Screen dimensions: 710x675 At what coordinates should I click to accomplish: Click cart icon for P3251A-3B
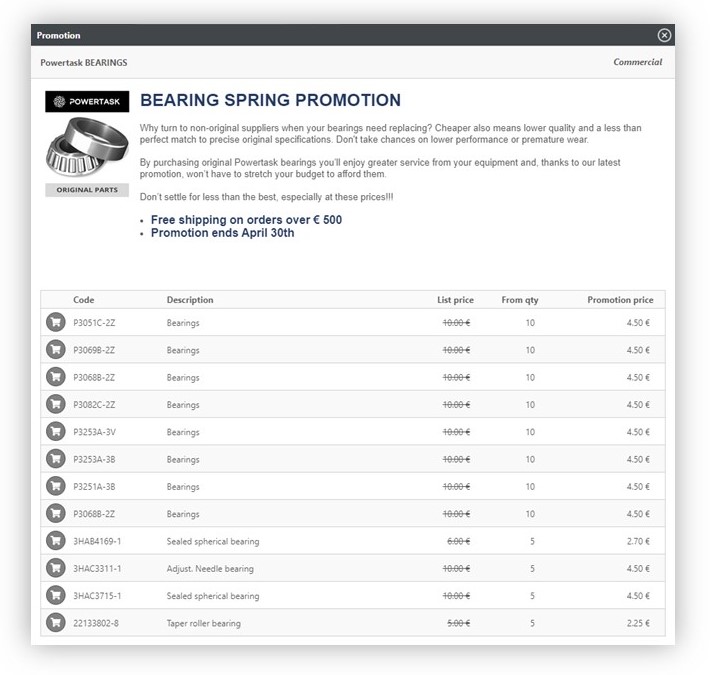pos(56,486)
